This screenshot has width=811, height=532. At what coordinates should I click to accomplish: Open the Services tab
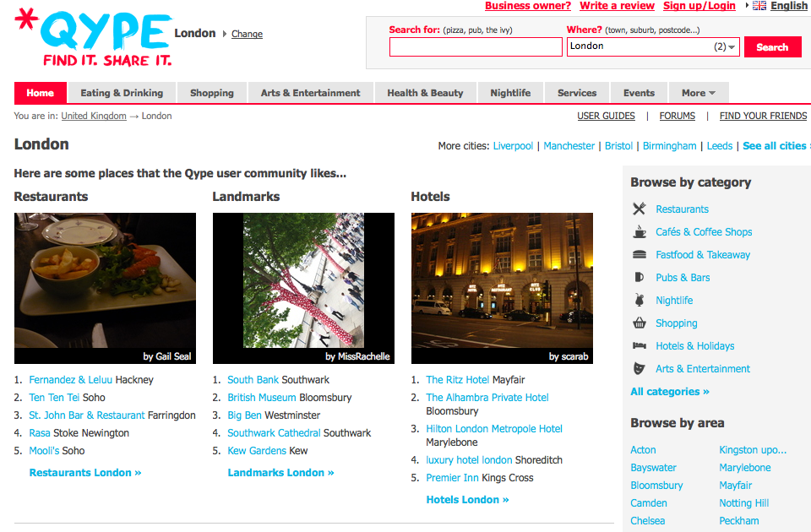point(577,93)
